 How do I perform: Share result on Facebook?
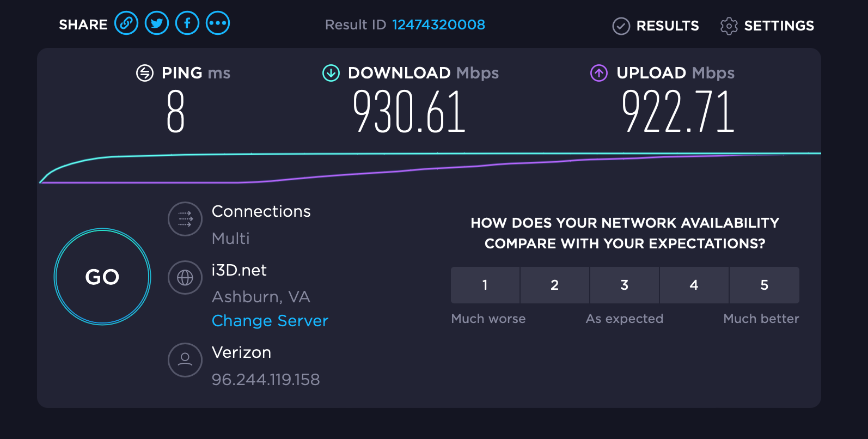point(187,23)
